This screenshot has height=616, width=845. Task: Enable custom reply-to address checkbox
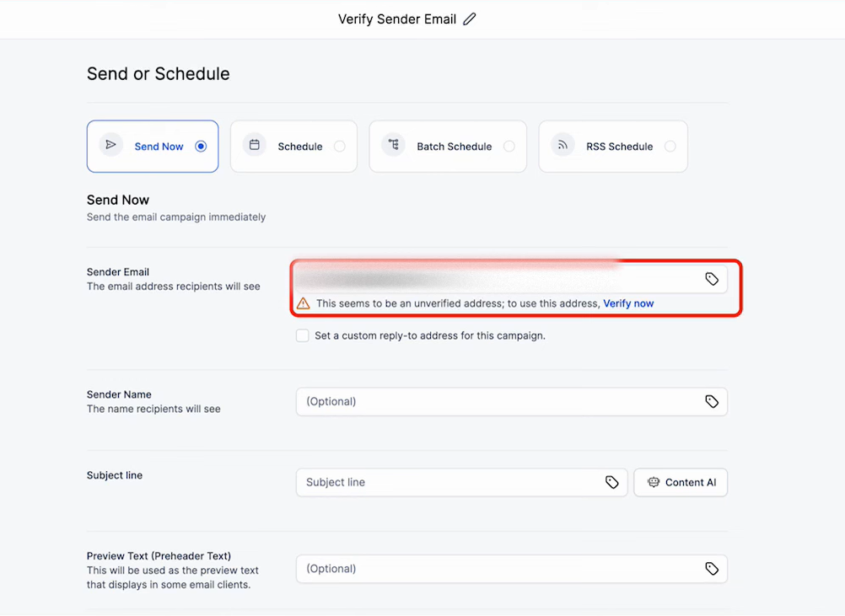click(x=303, y=335)
